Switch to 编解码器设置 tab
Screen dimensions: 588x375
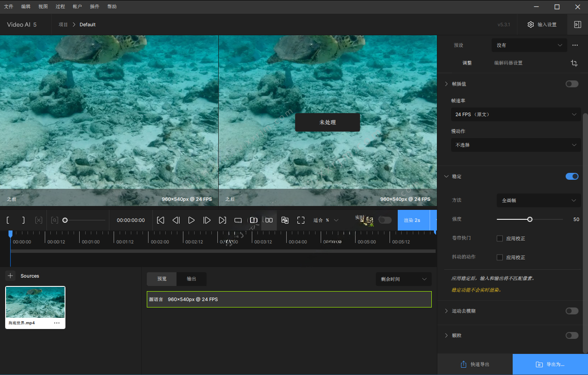pos(508,63)
